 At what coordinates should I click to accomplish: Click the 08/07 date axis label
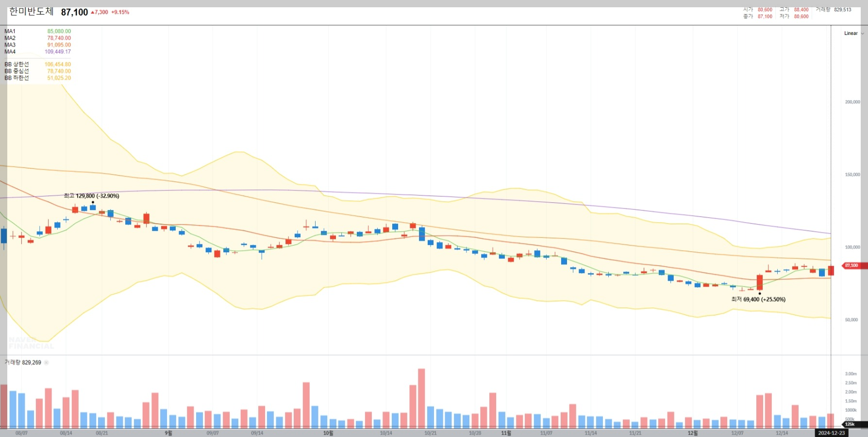21,433
